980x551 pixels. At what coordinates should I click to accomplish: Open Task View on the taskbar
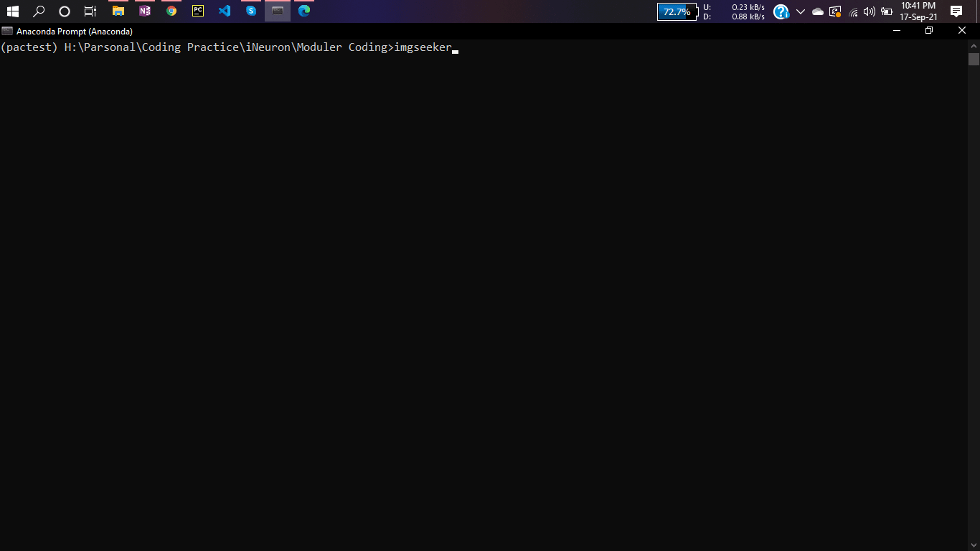(90, 11)
